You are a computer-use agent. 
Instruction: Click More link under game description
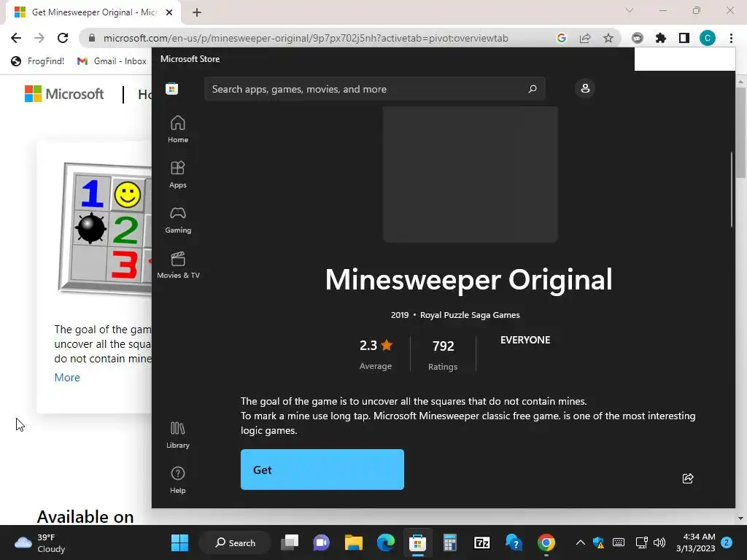67,378
